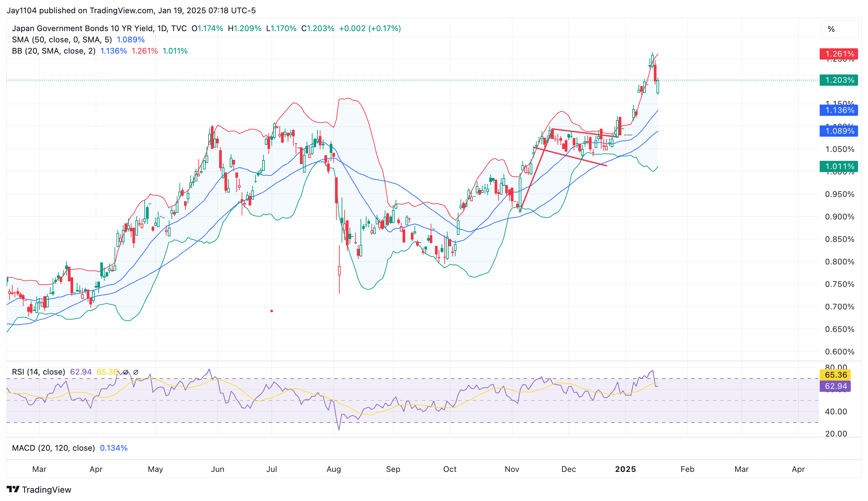Click the low value L1.170%
Screen dimensions: 868x501
click(x=281, y=28)
